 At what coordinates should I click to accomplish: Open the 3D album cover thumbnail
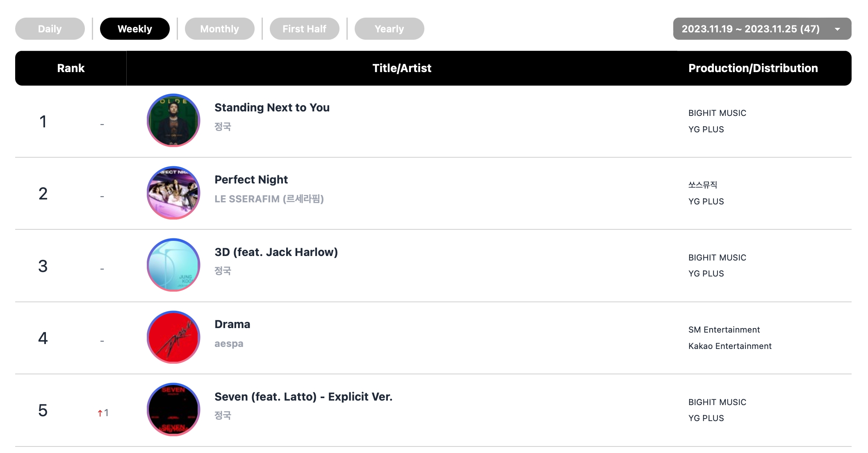pos(173,265)
